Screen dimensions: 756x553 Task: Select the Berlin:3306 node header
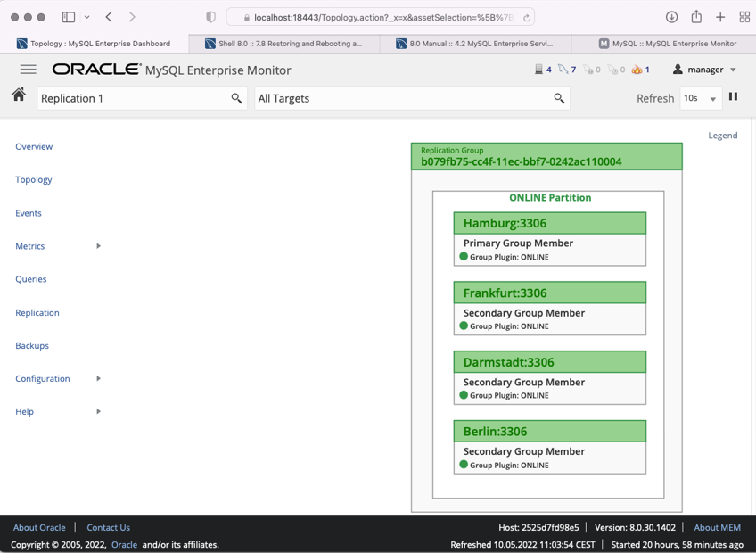(550, 432)
